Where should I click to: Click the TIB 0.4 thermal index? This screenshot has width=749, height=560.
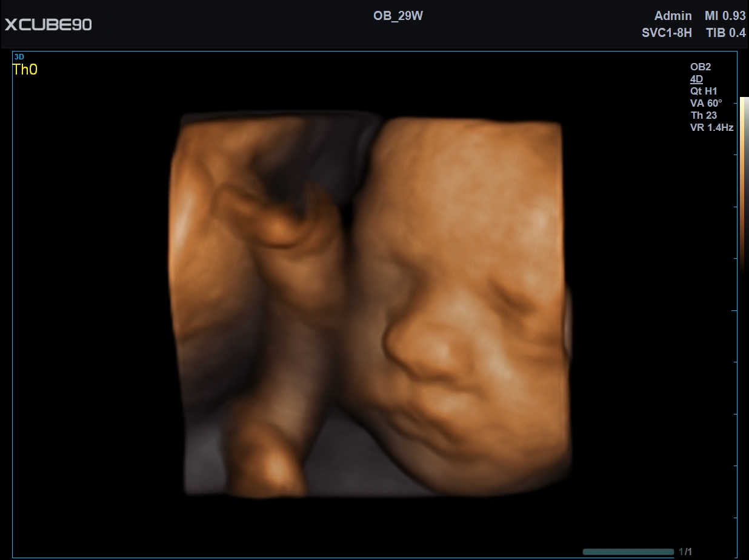[x=725, y=33]
